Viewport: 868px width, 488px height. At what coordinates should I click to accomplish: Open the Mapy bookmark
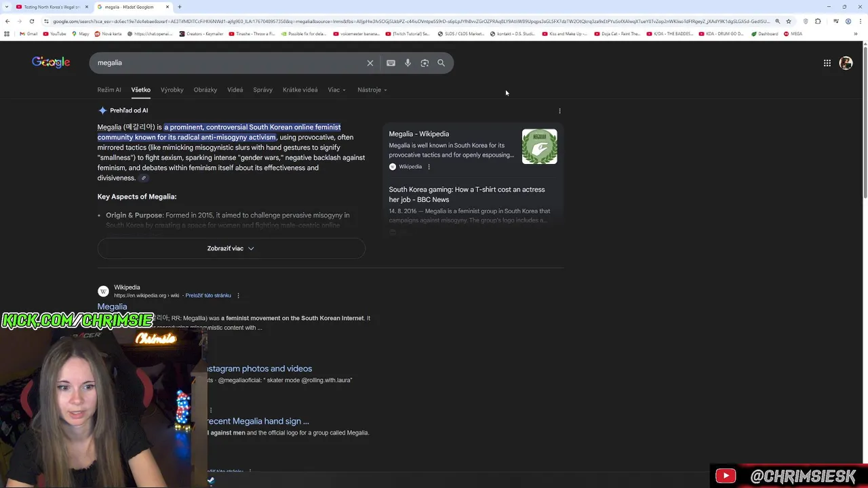point(81,34)
